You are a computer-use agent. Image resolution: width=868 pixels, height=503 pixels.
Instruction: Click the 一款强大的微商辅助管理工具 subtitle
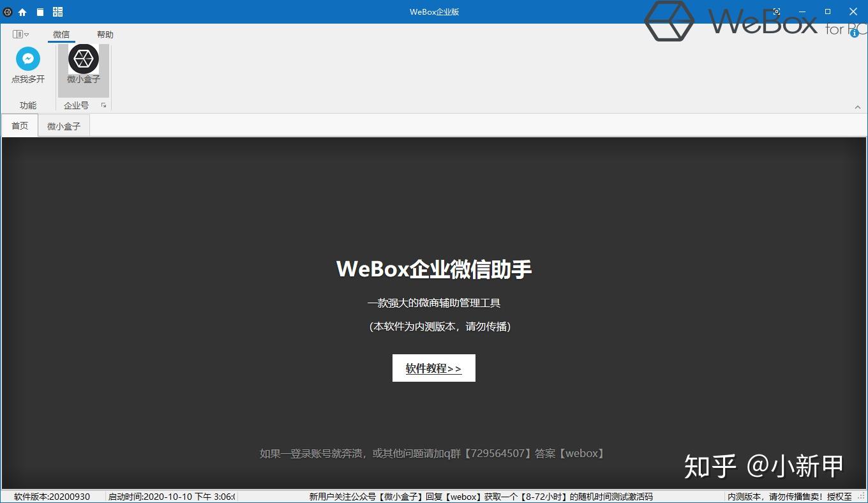point(434,303)
